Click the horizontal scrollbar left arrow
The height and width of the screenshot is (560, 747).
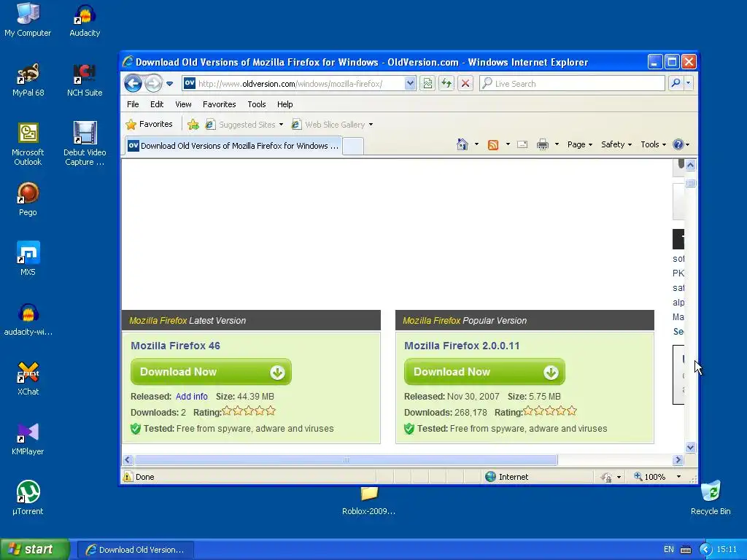click(x=128, y=460)
